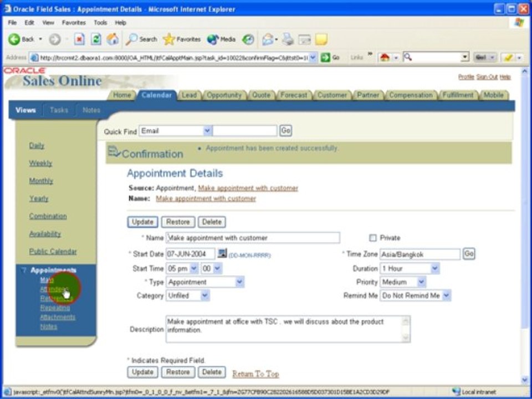Image resolution: width=532 pixels, height=399 pixels.
Task: Click the page scrollbar down arrow
Action: [525, 380]
